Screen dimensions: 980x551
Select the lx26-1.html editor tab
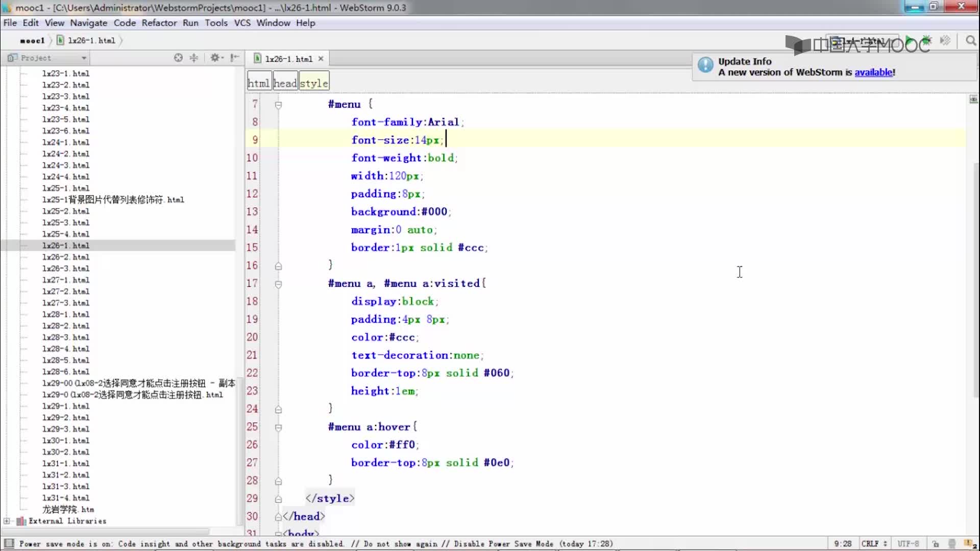[288, 59]
